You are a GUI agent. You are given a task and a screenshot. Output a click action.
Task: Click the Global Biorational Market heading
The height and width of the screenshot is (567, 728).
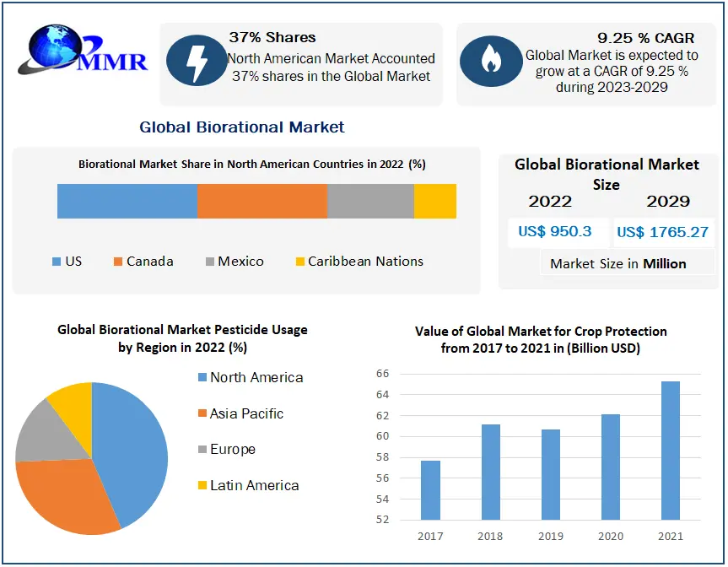(x=242, y=127)
